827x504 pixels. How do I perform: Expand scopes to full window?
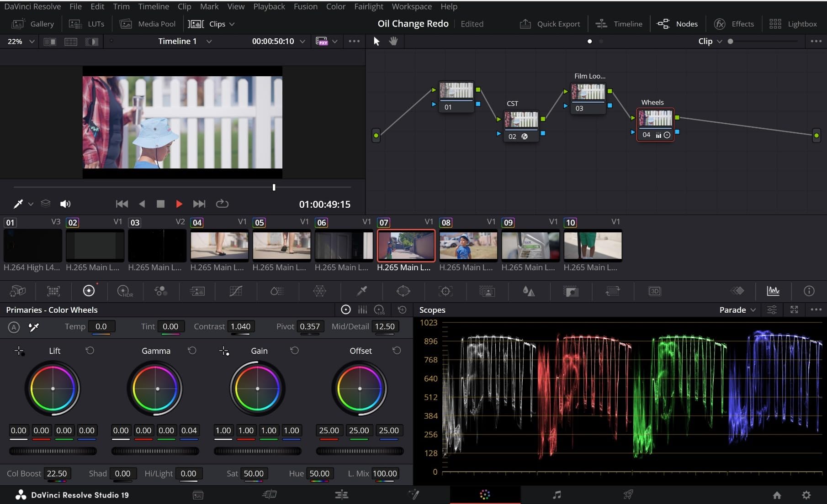[794, 310]
